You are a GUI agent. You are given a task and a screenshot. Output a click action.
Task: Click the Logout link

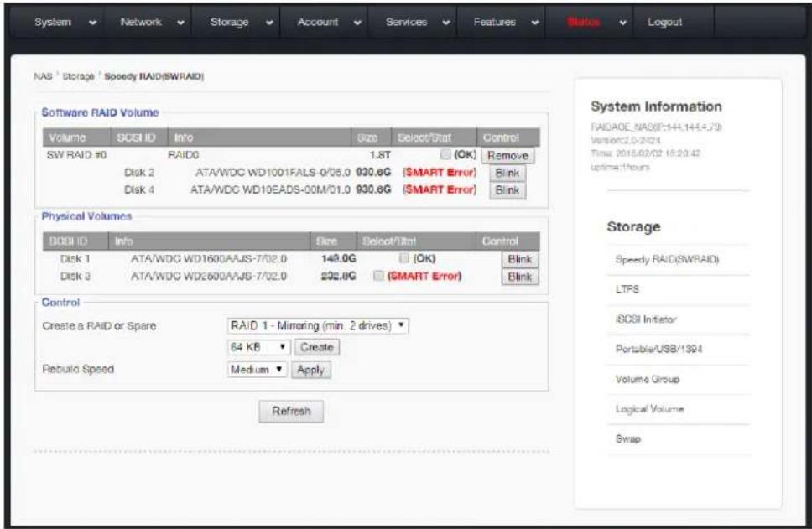pos(664,23)
